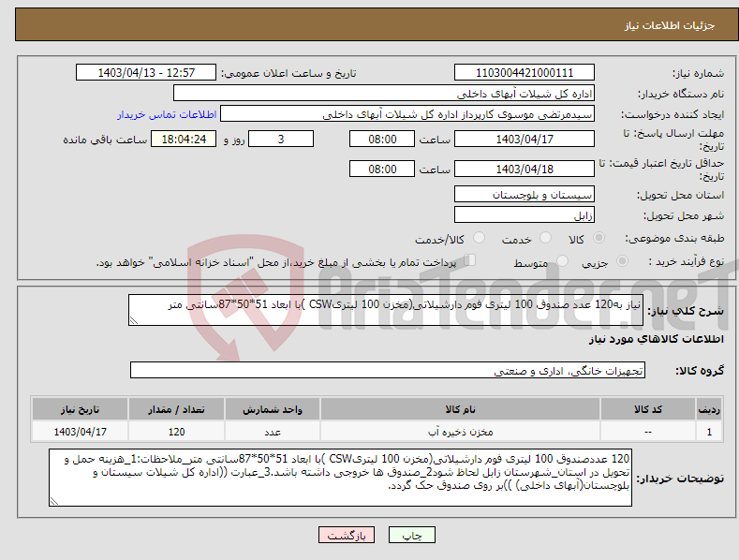This screenshot has height=560, width=739.
Task: Click the row number cell 1
Action: click(709, 432)
